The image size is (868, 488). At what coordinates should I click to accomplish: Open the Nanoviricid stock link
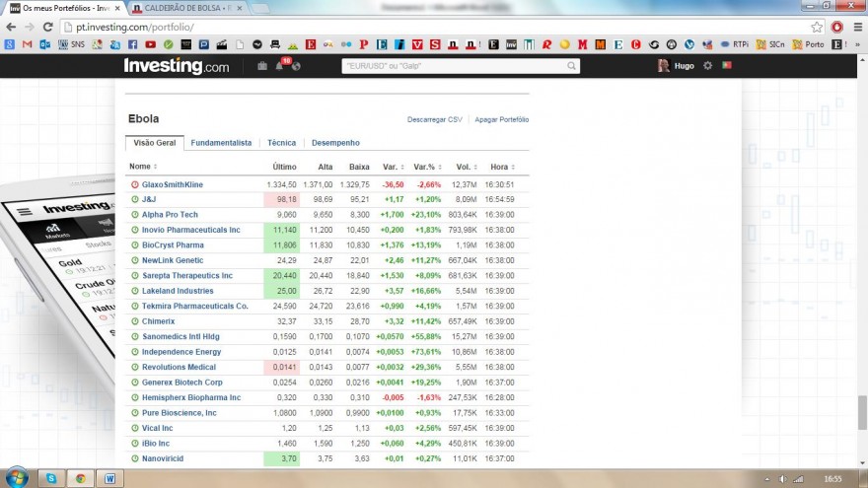[163, 458]
